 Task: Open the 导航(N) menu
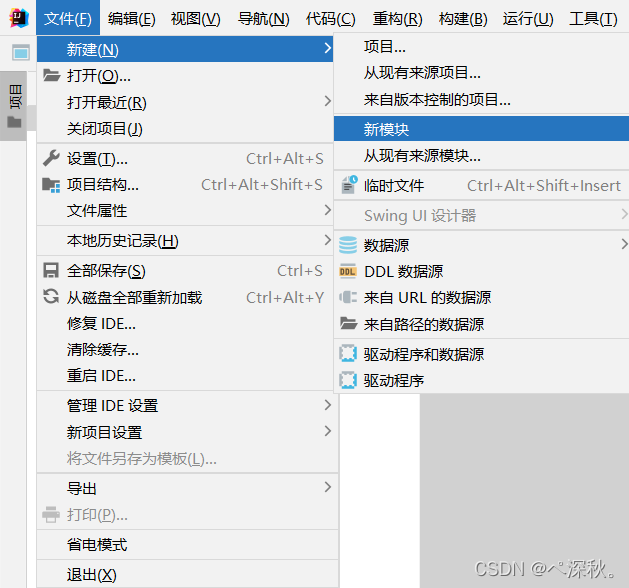[264, 18]
